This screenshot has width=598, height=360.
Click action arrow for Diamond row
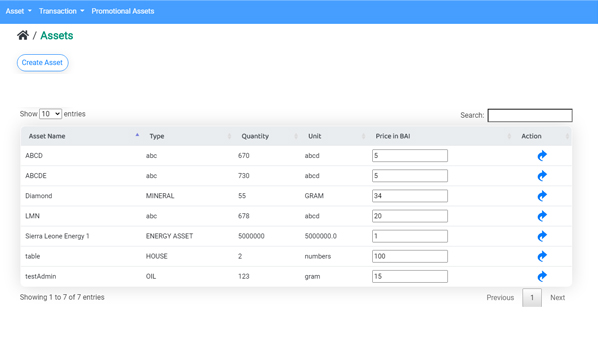click(542, 196)
